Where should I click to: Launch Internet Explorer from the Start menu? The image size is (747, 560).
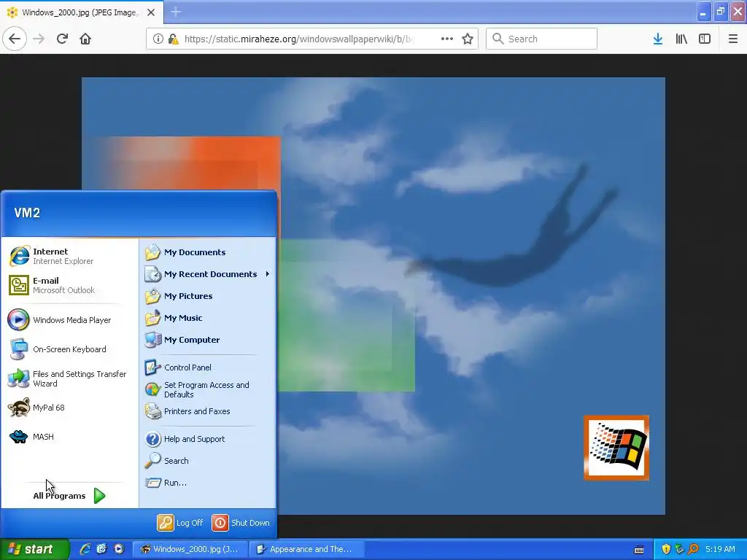(x=69, y=256)
